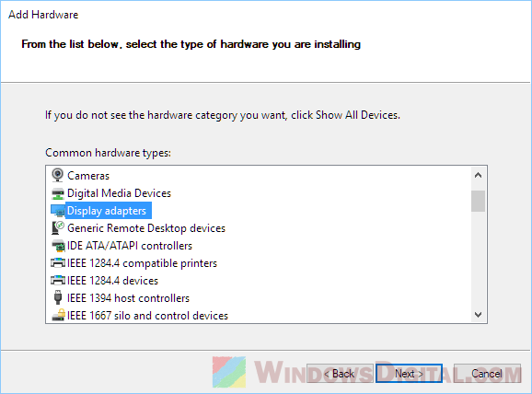532x394 pixels.
Task: Click the Cameras webcam icon
Action: pos(57,175)
